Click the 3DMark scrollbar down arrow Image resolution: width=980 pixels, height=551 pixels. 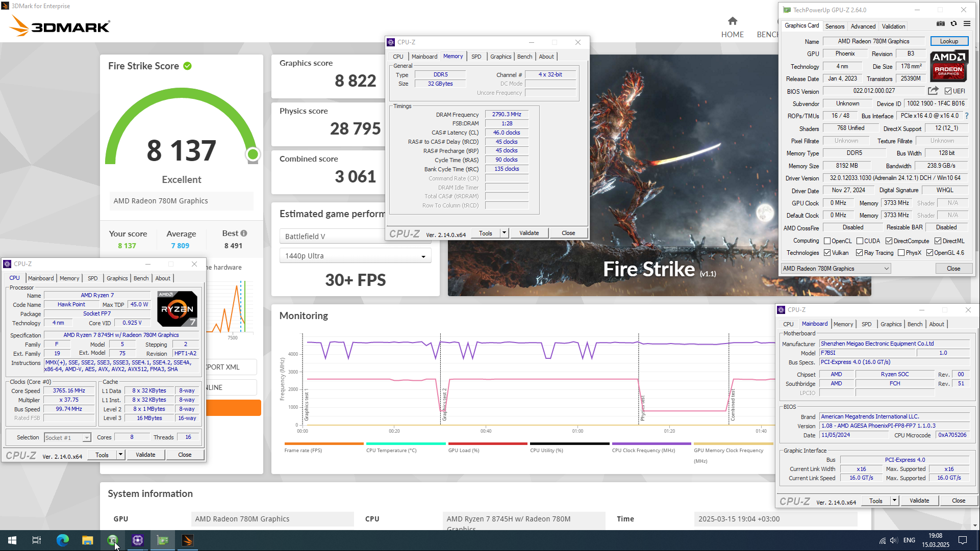coord(975,526)
